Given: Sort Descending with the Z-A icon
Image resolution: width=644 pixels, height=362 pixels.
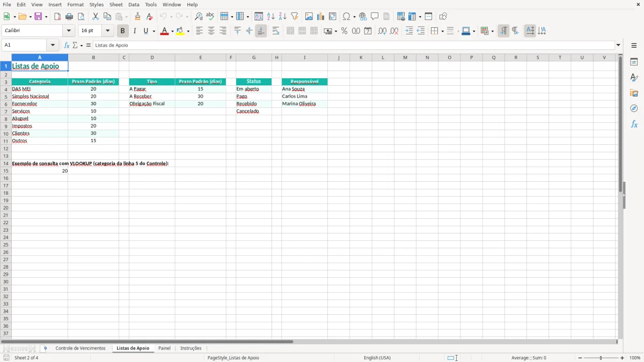Looking at the screenshot, I should (x=282, y=17).
